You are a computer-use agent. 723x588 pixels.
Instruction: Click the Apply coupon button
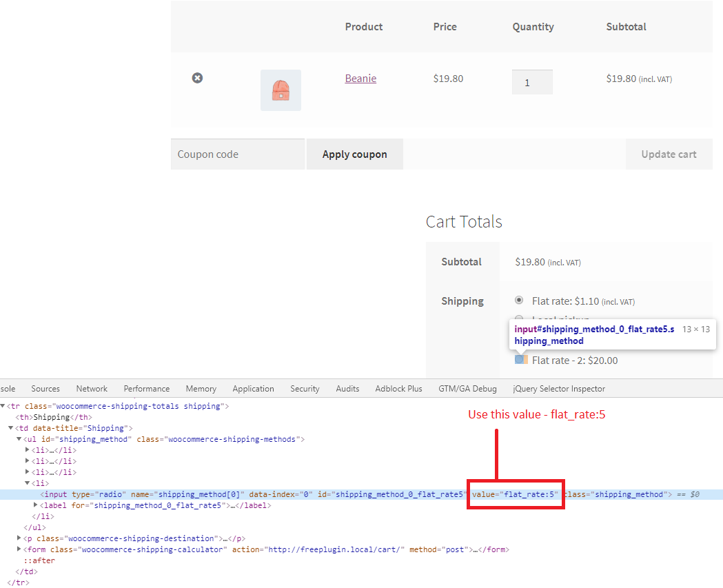(354, 154)
